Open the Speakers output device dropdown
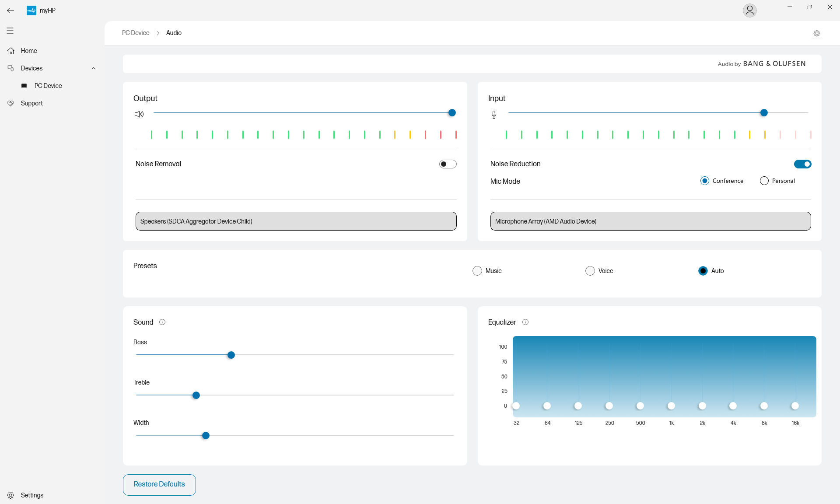This screenshot has width=840, height=504. click(x=296, y=221)
